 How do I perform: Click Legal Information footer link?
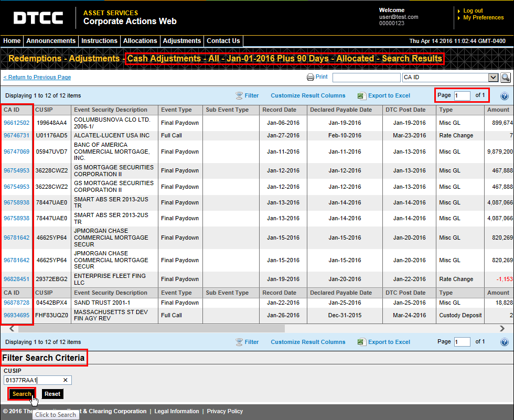coord(177,411)
